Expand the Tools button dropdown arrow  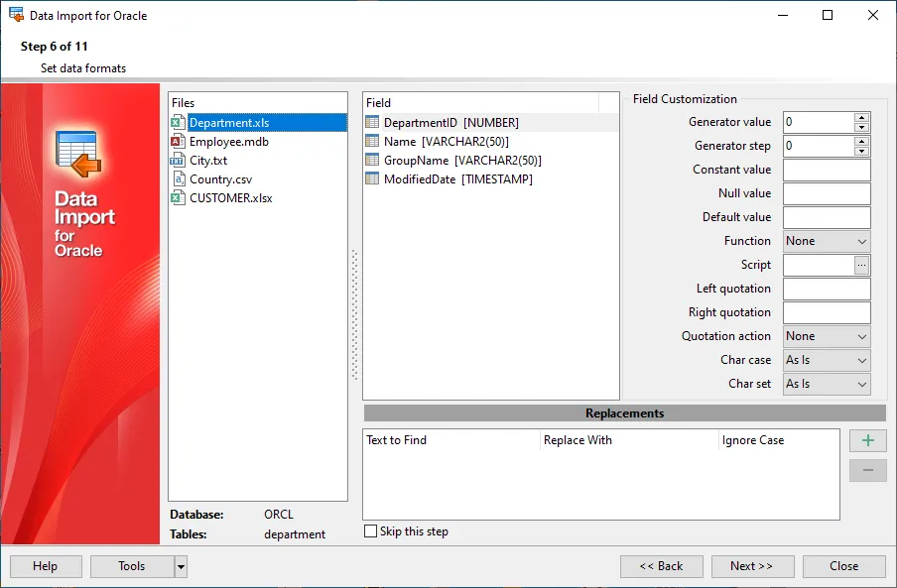click(181, 566)
